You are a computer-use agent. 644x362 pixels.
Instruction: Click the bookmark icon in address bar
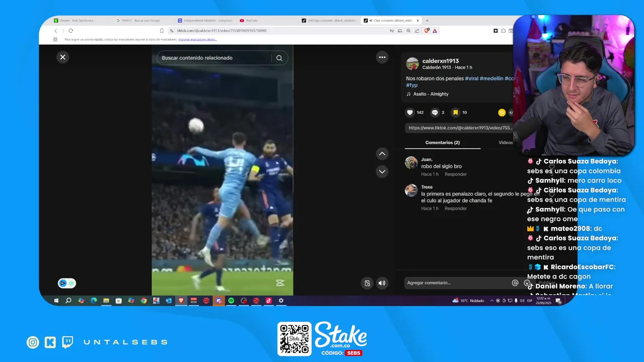coord(162,31)
